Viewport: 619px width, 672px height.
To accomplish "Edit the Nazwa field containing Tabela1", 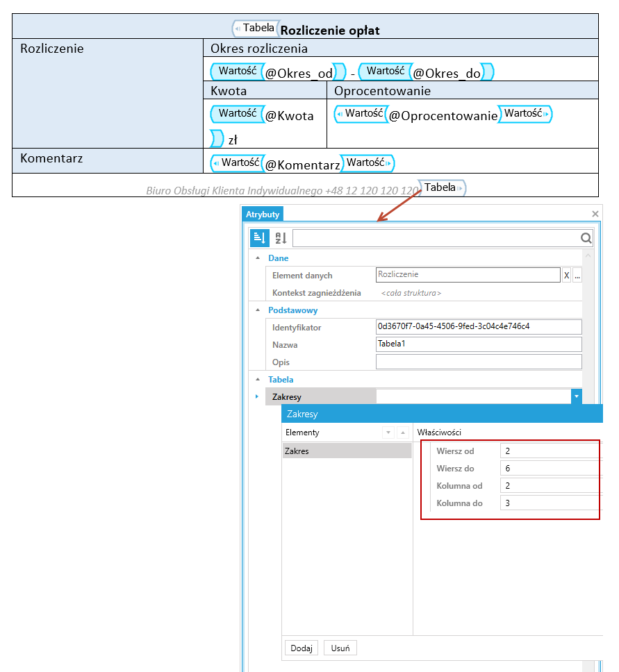I will pyautogui.click(x=479, y=344).
